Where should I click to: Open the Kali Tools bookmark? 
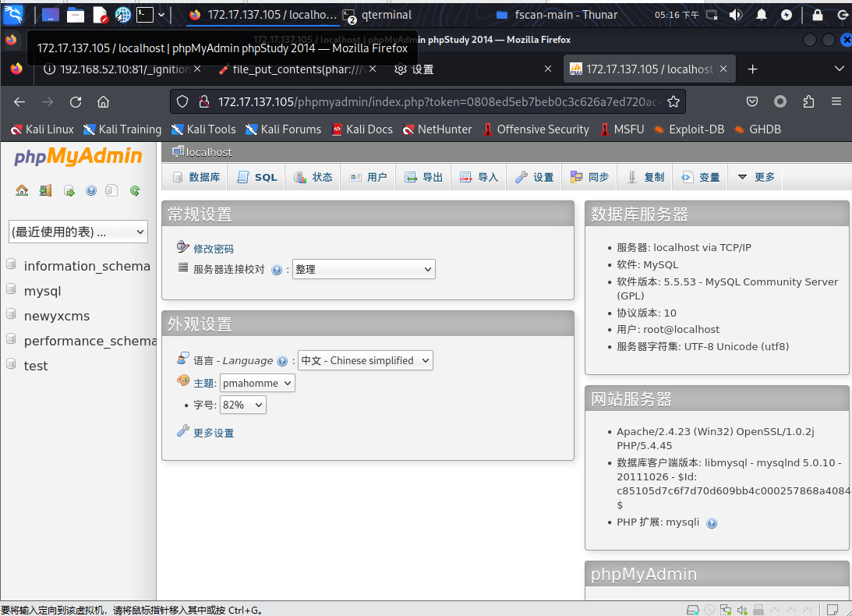203,129
